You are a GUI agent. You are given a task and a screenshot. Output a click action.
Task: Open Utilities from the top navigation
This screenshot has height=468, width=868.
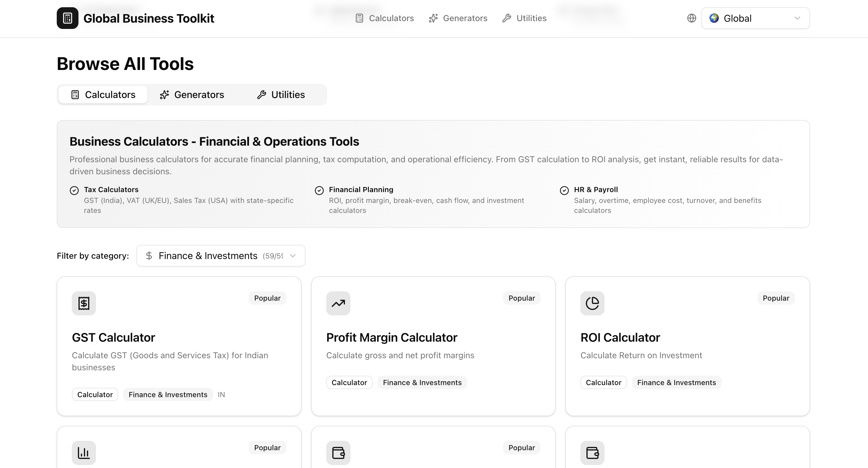(x=524, y=18)
